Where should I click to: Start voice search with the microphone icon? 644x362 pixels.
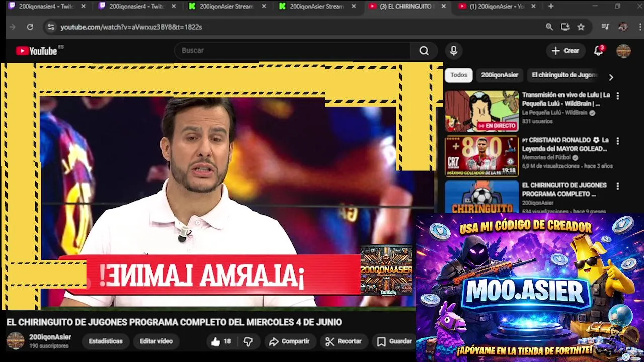(454, 51)
